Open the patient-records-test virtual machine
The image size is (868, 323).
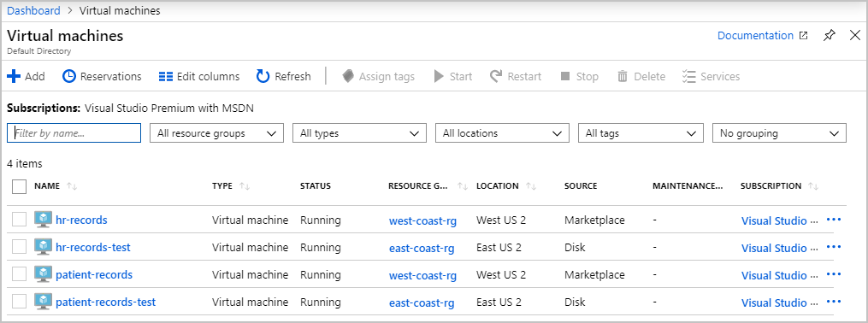coord(106,302)
